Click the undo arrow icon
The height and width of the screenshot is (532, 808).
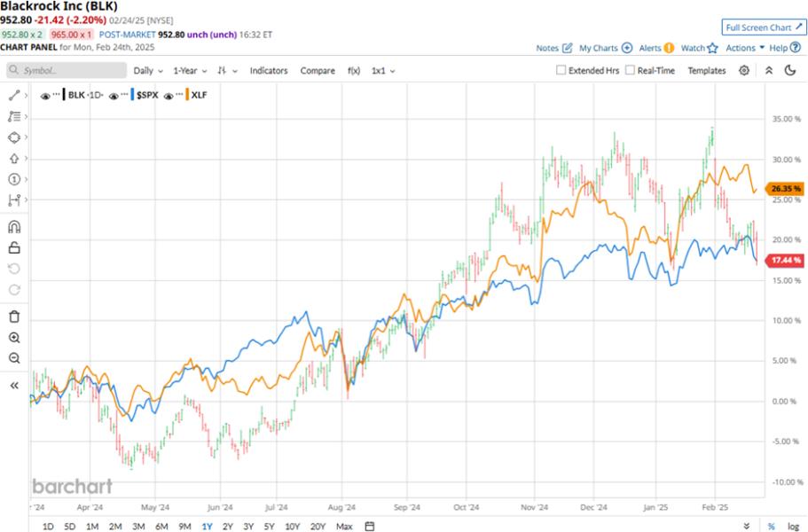[x=14, y=269]
